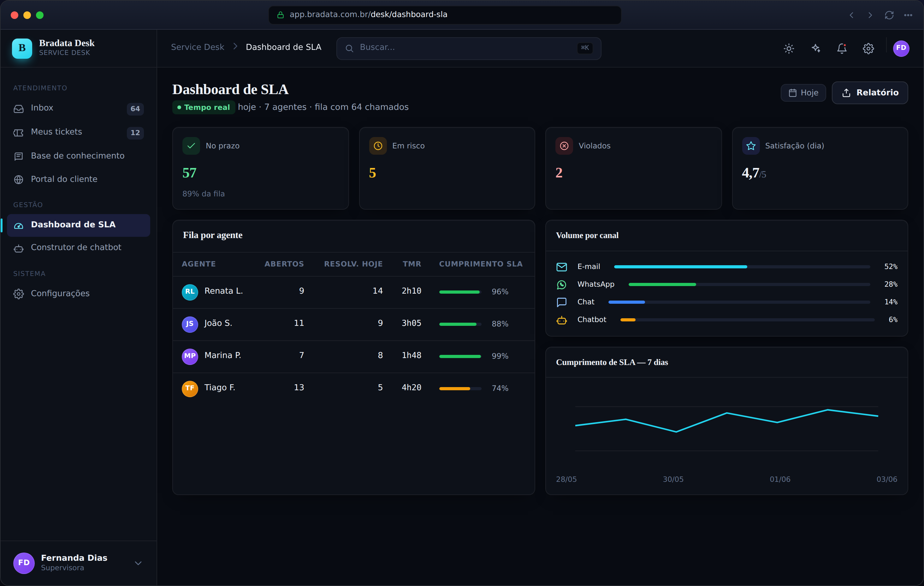Go back with the browser back arrow
The image size is (924, 586).
tap(851, 15)
